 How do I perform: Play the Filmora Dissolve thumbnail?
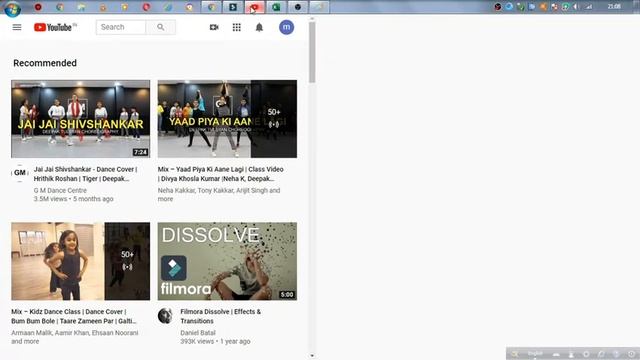point(227,261)
